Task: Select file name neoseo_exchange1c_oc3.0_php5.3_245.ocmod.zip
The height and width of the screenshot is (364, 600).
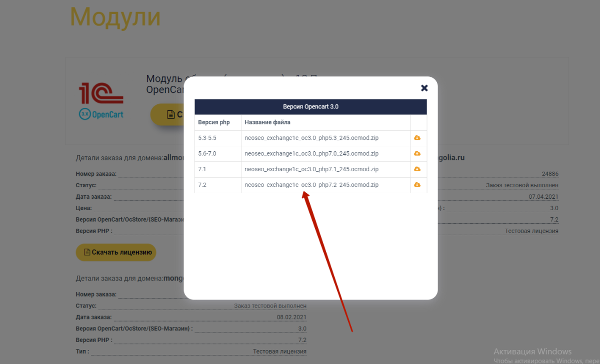Action: click(311, 138)
